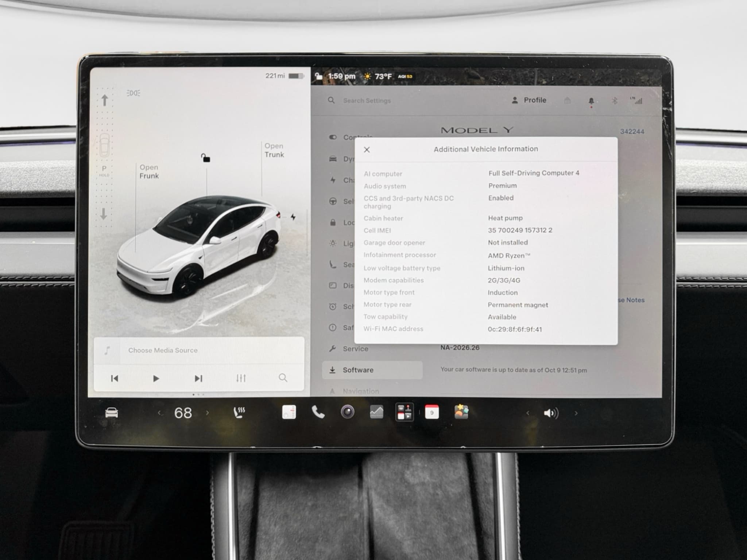The height and width of the screenshot is (560, 747).
Task: Mute the volume speaker icon
Action: 551,413
